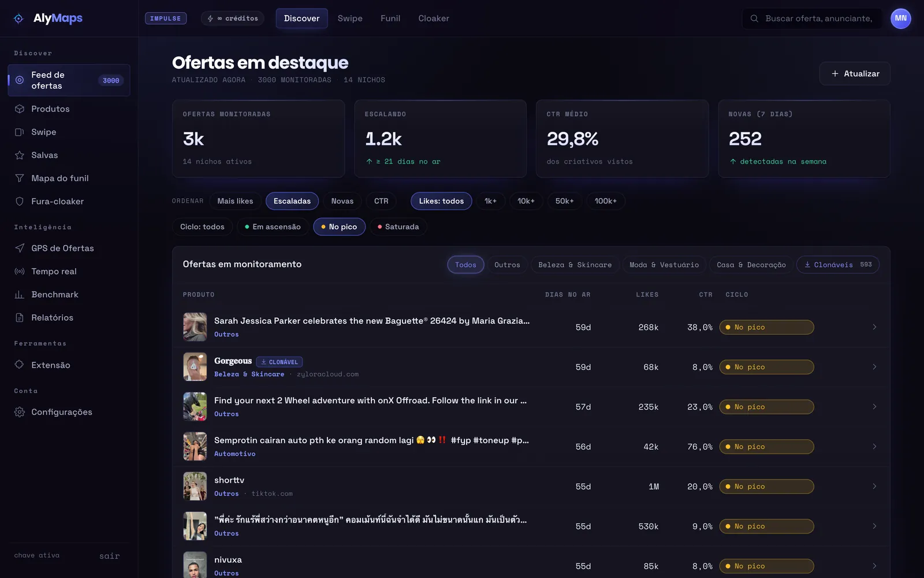Click the AlyMaps logo icon
The height and width of the screenshot is (578, 924).
tap(18, 18)
